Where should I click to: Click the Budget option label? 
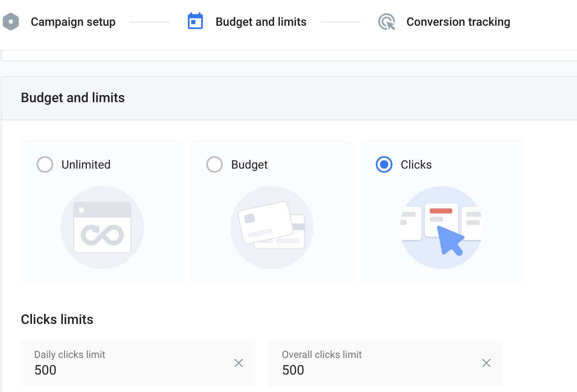[x=249, y=165]
